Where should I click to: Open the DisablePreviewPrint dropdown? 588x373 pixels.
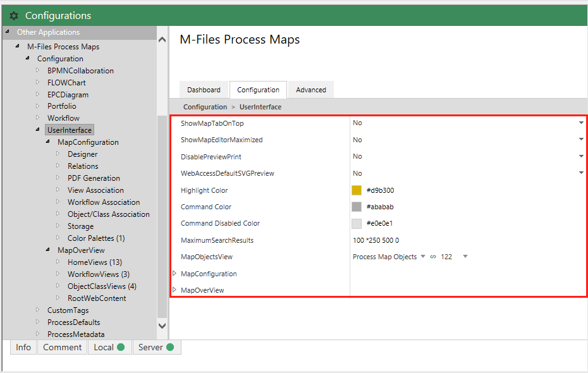(x=581, y=156)
